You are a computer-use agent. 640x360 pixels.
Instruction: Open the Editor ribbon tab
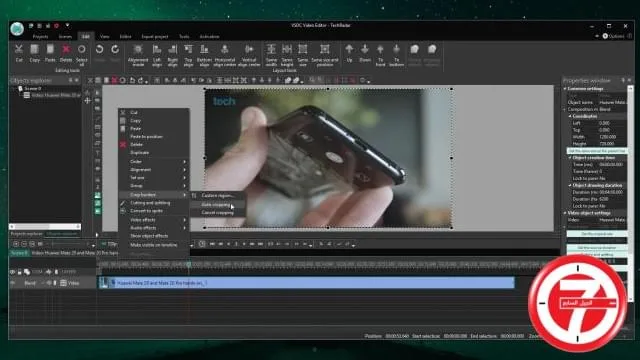tap(125, 37)
